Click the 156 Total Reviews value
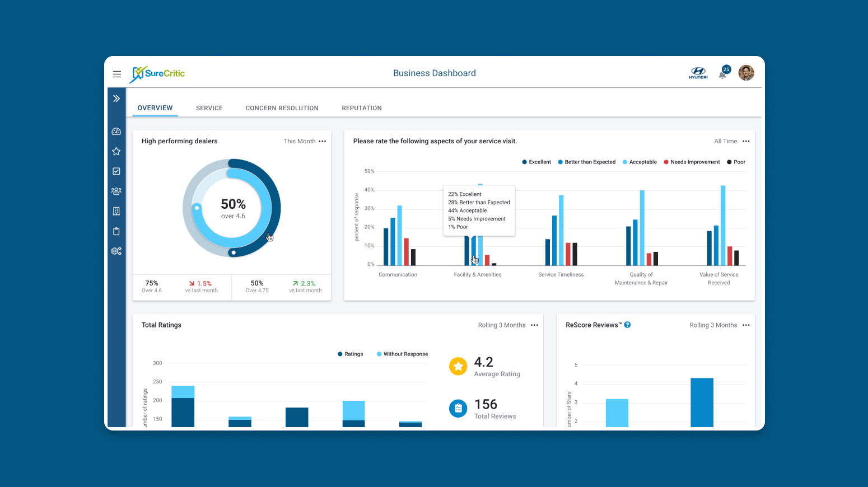Viewport: 868px width, 487px height. [x=486, y=404]
